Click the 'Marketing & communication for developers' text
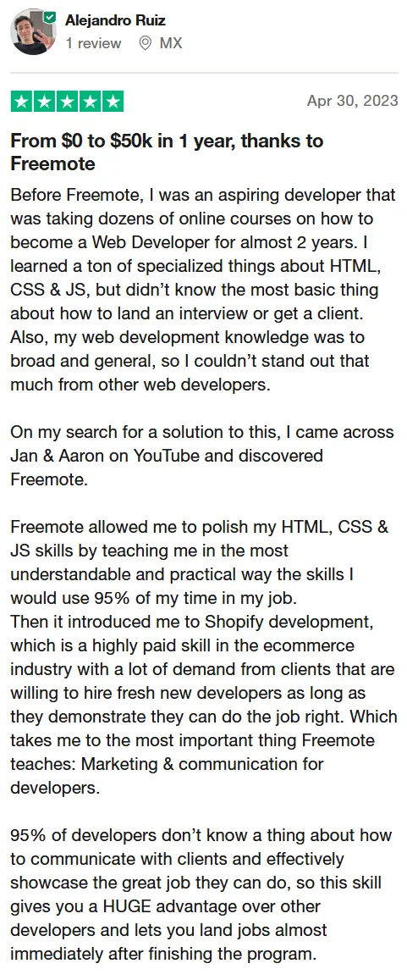This screenshot has height=980, width=407. [168, 776]
